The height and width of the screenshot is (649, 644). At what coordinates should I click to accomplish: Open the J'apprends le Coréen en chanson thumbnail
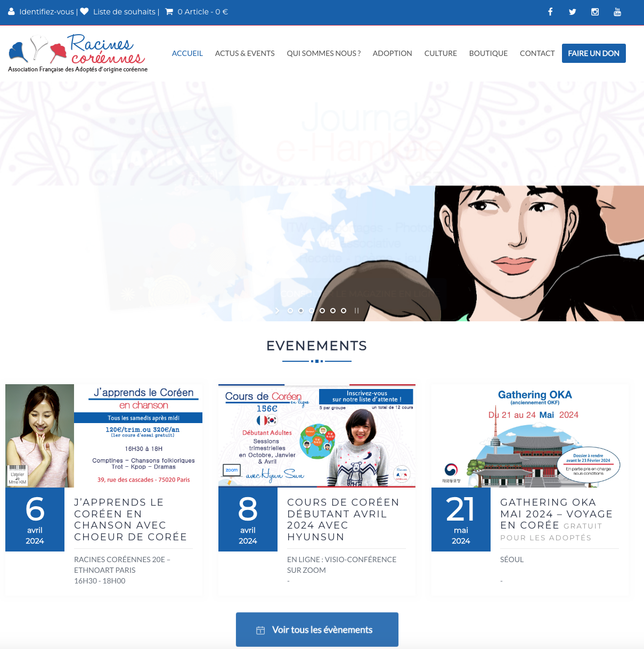point(104,436)
